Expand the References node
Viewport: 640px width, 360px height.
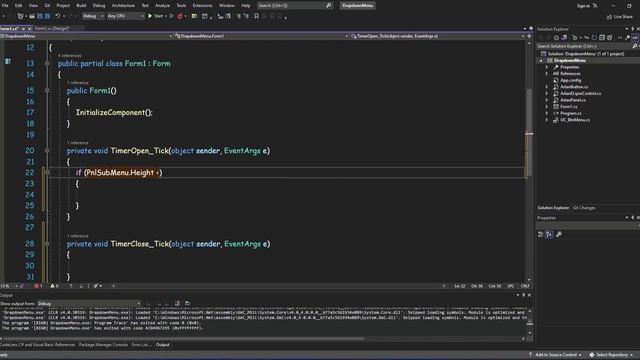(547, 73)
